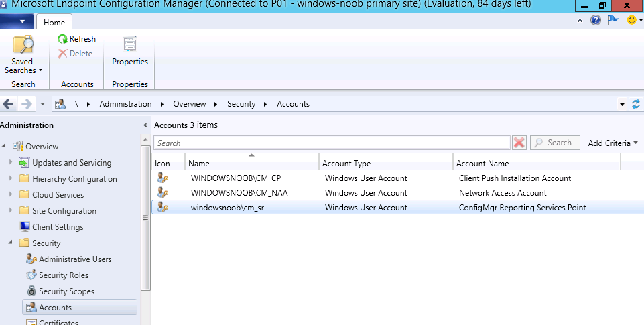Open the Add Criteria dropdown
The height and width of the screenshot is (325, 644).
click(x=613, y=143)
